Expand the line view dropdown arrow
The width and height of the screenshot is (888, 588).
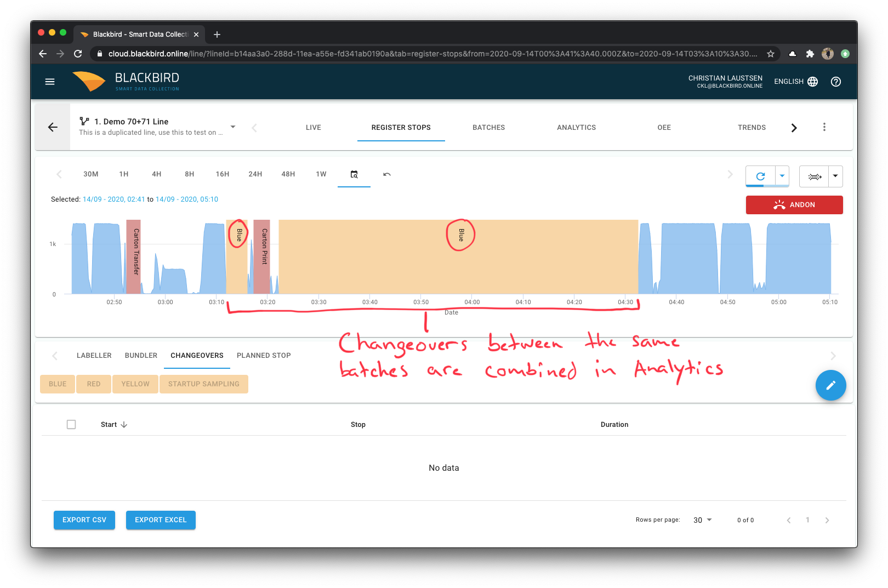835,176
